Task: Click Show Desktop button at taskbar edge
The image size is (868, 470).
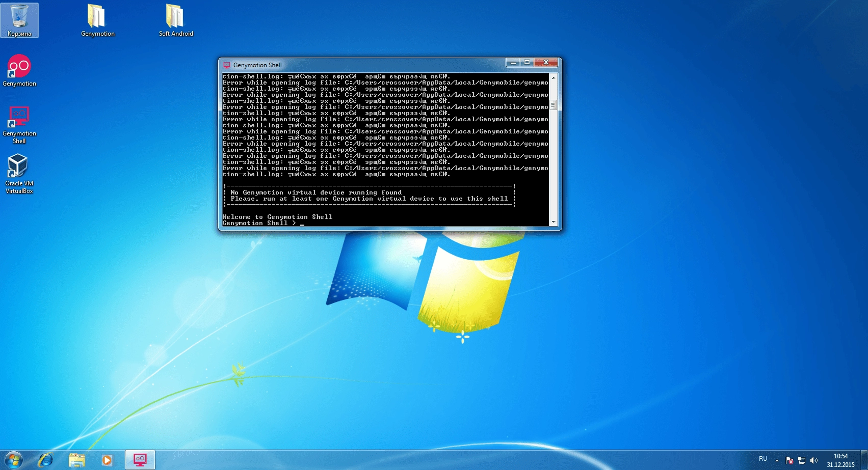Action: click(x=864, y=460)
